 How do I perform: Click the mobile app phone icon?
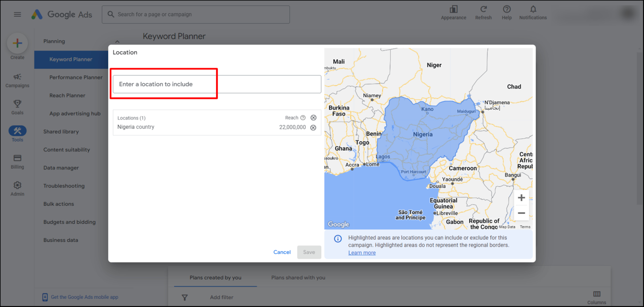click(x=45, y=297)
